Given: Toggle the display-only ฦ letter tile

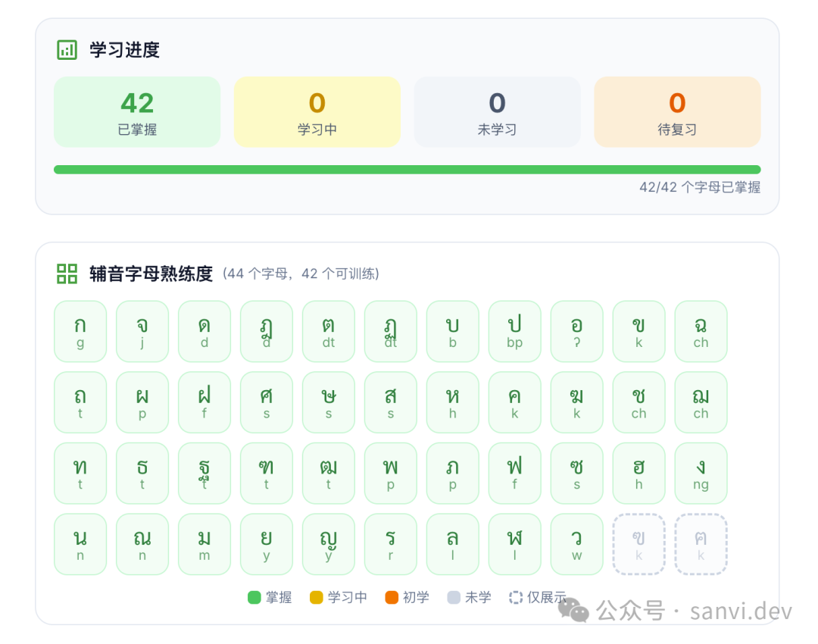Looking at the screenshot, I should point(701,544).
